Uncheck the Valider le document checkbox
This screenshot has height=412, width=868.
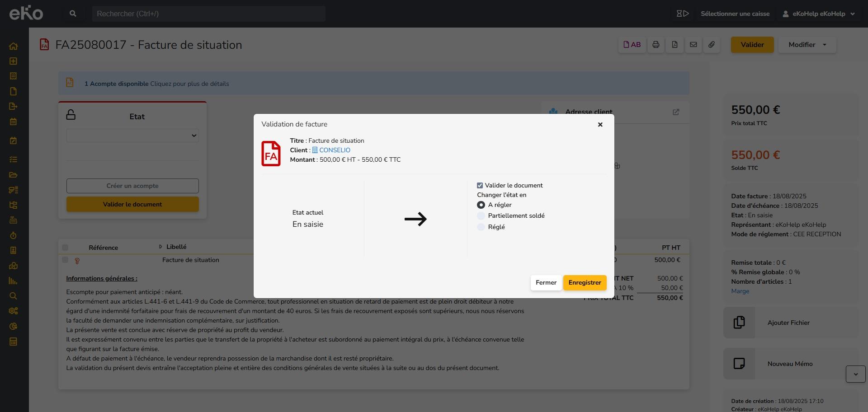(x=480, y=186)
